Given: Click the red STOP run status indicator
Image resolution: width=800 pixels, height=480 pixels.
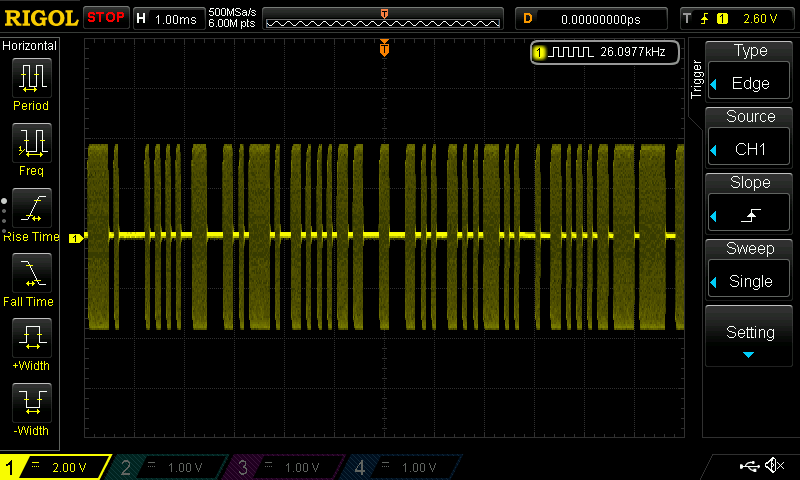Looking at the screenshot, I should [x=106, y=17].
